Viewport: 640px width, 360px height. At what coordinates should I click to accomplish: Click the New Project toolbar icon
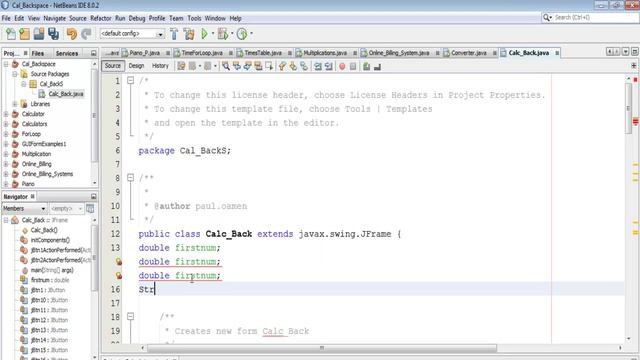[x=24, y=34]
